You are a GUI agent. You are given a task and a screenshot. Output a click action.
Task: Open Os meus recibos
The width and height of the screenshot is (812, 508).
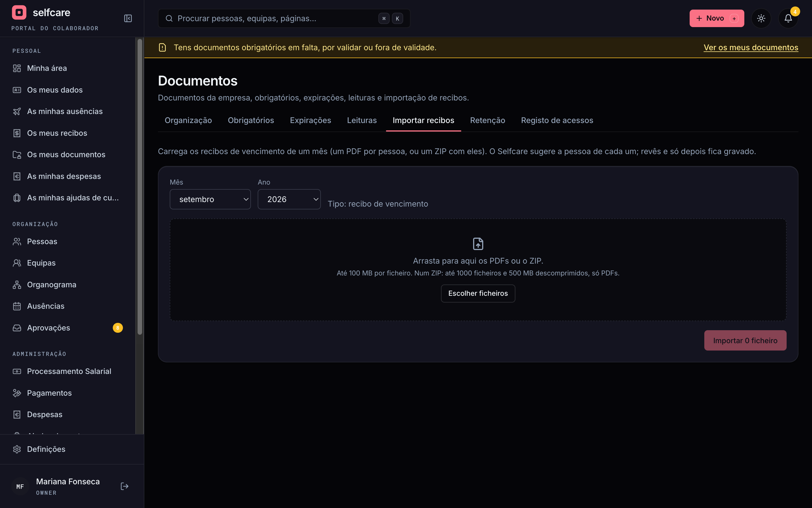click(68, 133)
